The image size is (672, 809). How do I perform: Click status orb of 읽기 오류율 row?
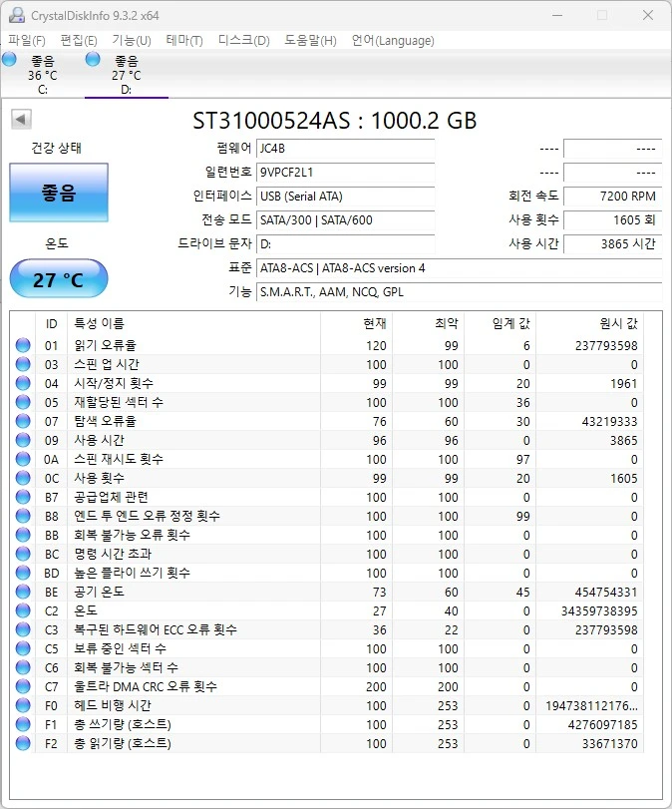23,345
